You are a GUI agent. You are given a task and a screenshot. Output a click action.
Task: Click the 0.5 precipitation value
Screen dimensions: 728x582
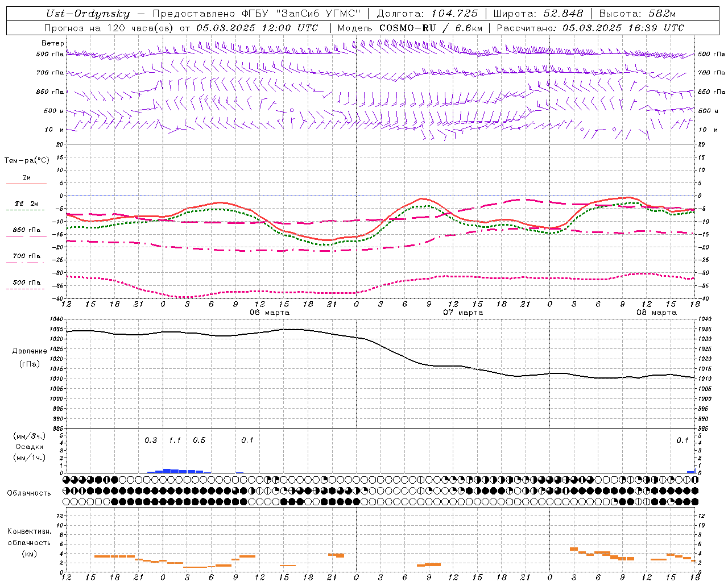199,440
